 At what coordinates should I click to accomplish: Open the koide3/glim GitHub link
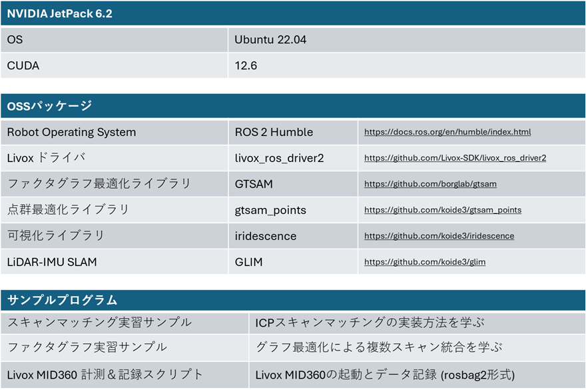(x=424, y=262)
